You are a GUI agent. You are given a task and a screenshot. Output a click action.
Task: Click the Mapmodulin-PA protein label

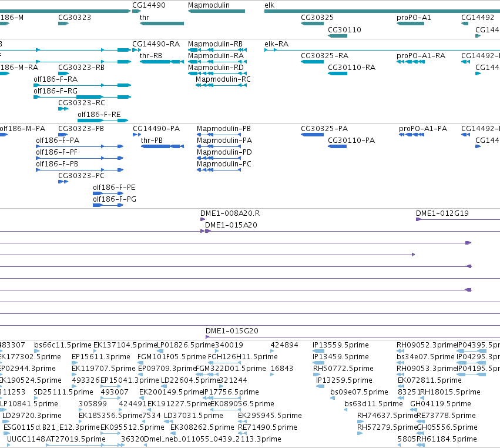tap(224, 141)
